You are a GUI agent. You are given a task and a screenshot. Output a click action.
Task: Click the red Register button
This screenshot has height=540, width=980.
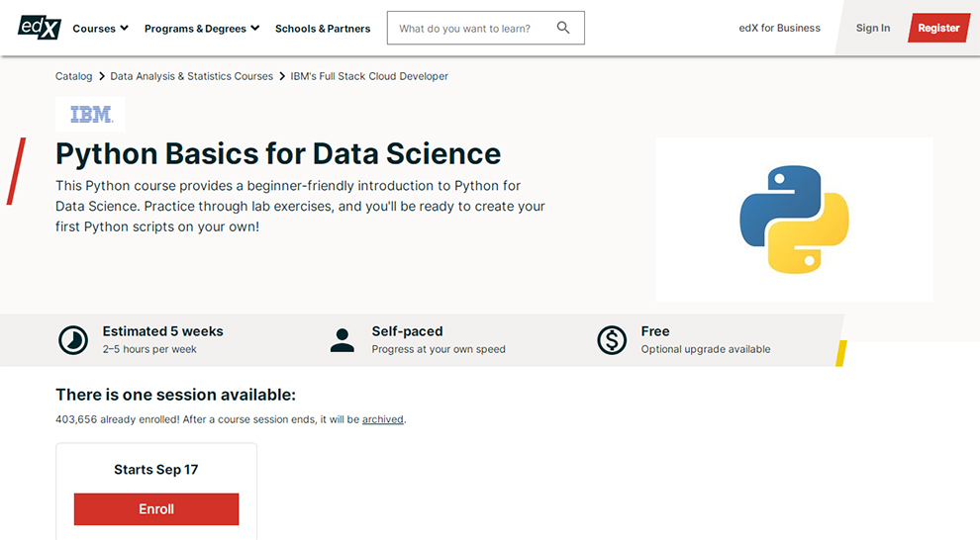click(938, 28)
